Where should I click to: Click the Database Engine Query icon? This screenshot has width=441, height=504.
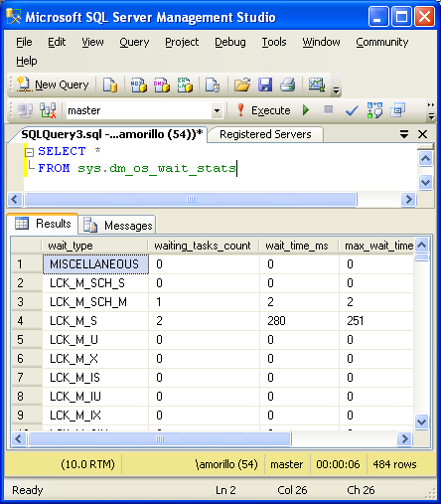(x=110, y=84)
